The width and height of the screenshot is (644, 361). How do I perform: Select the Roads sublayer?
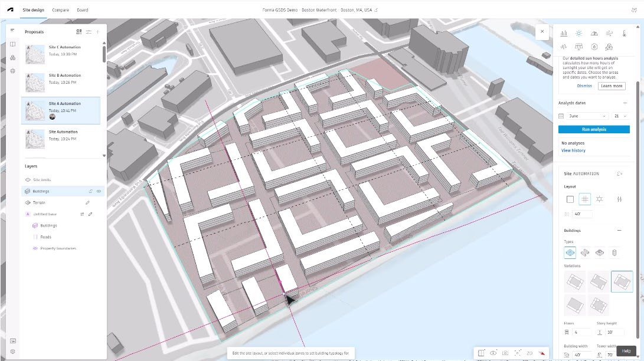45,237
